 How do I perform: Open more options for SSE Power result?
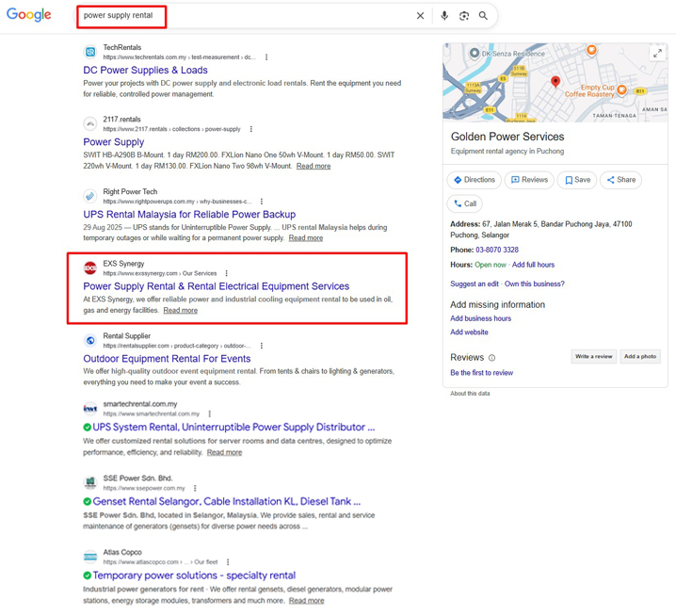pyautogui.click(x=195, y=488)
